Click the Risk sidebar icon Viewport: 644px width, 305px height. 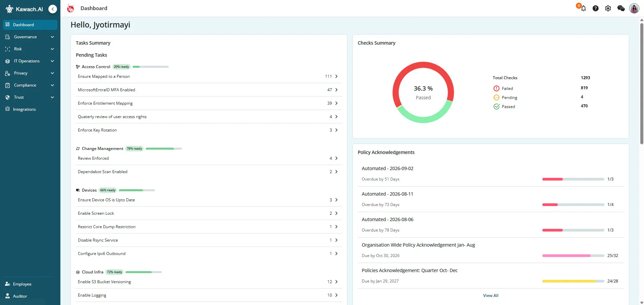[8, 49]
